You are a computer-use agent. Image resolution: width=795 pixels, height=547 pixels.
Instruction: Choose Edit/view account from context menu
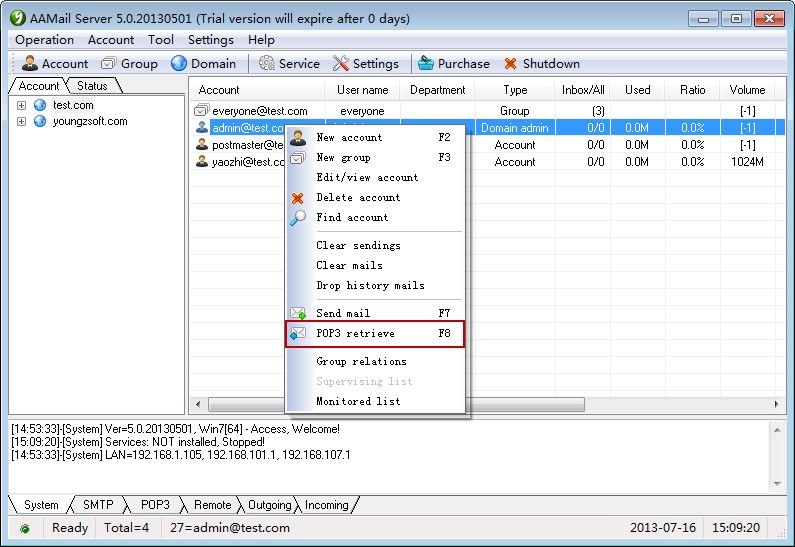coord(375,177)
